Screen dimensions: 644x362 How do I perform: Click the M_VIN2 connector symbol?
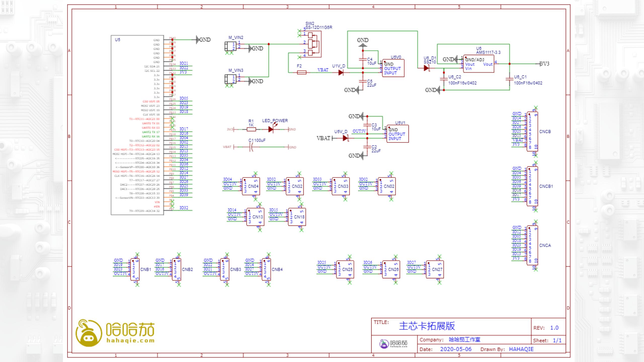pos(230,46)
